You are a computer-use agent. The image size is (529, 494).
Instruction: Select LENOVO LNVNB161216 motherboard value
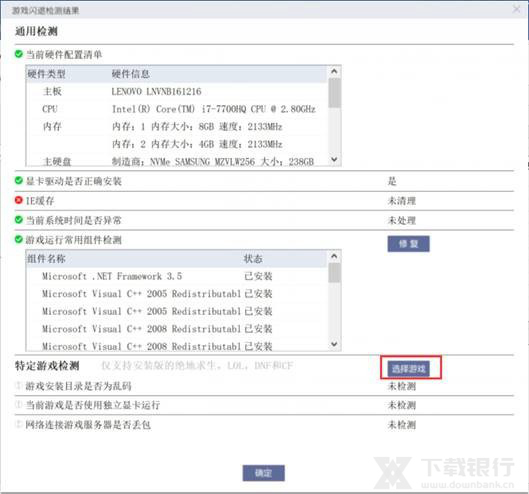click(157, 91)
